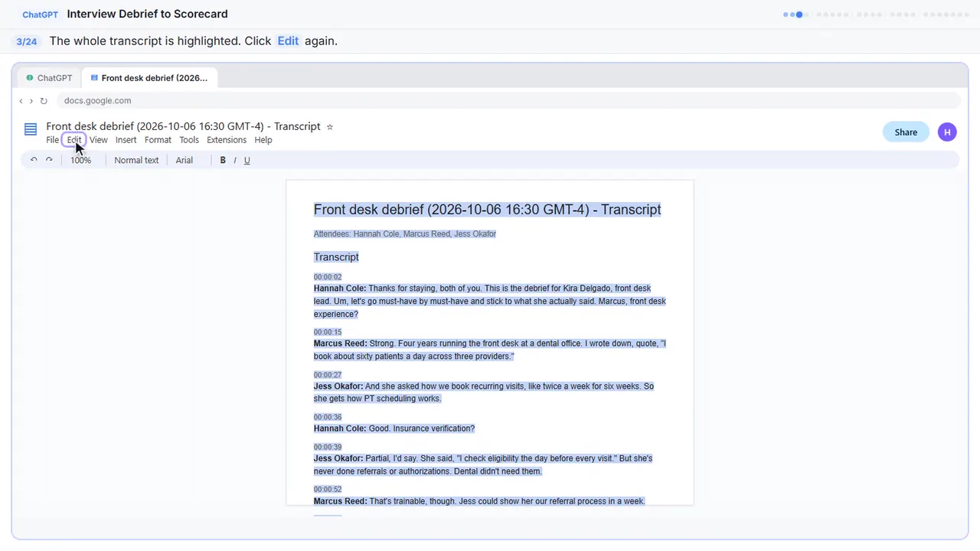Toggle underline formatting with U
The width and height of the screenshot is (980, 551).
pos(247,160)
